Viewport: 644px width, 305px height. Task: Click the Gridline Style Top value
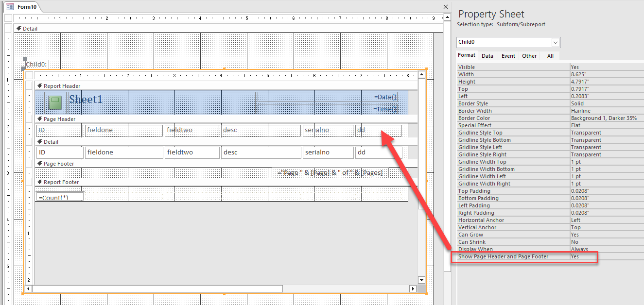(x=607, y=133)
